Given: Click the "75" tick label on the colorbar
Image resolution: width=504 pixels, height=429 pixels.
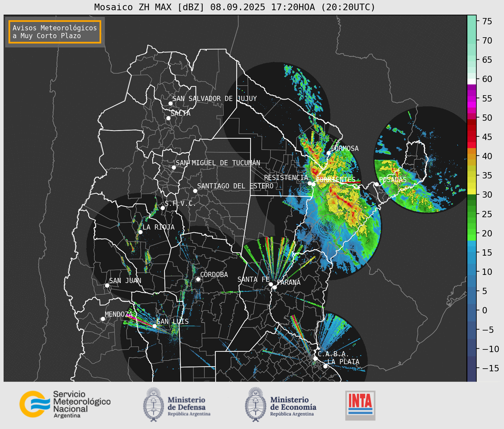Looking at the screenshot, I should point(487,21).
